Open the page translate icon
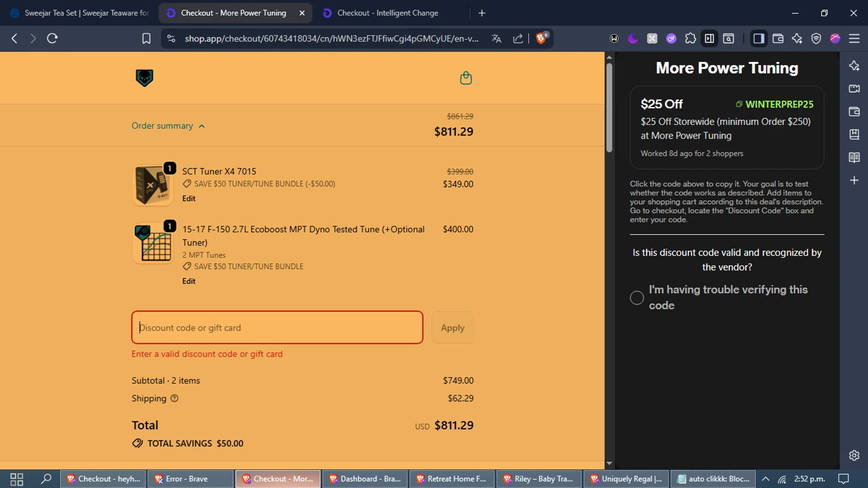This screenshot has width=868, height=488. tap(496, 38)
